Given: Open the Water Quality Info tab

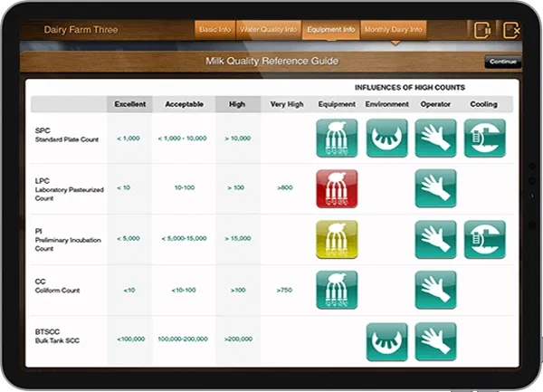Looking at the screenshot, I should point(269,30).
